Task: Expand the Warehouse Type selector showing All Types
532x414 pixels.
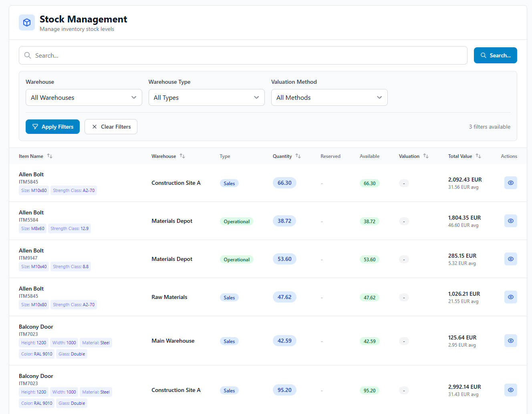Action: (206, 97)
